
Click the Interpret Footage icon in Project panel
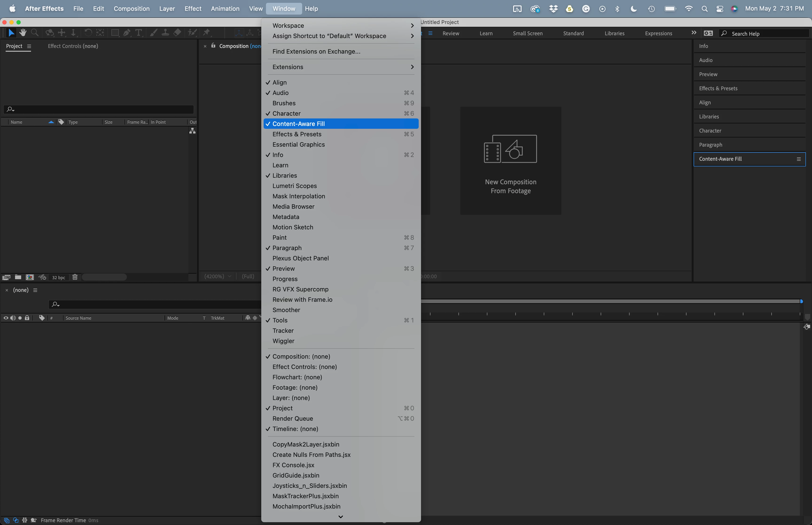[x=6, y=277]
